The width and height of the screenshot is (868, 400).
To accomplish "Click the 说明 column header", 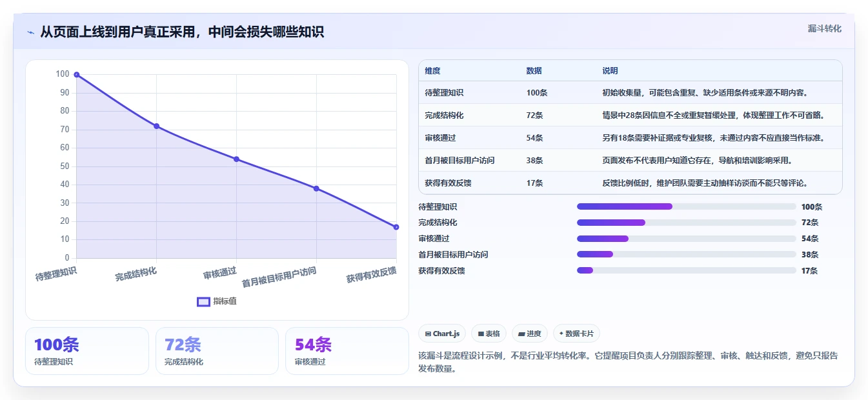I will 610,70.
